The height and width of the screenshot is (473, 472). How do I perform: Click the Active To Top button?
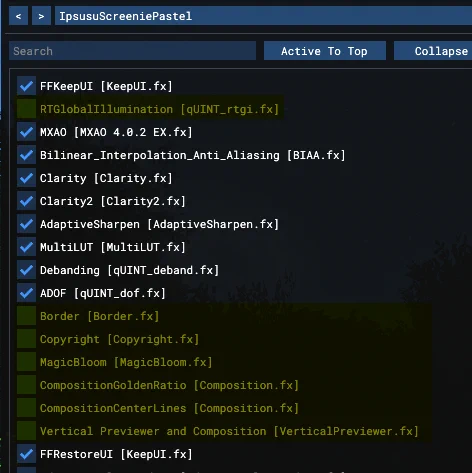325,51
